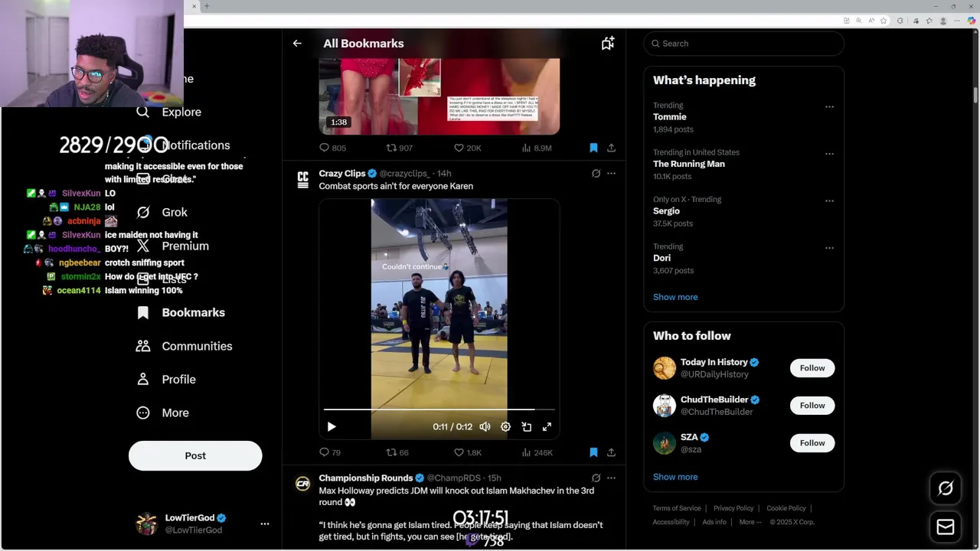The image size is (980, 551).
Task: Open Crazy Clips author name link
Action: (342, 174)
